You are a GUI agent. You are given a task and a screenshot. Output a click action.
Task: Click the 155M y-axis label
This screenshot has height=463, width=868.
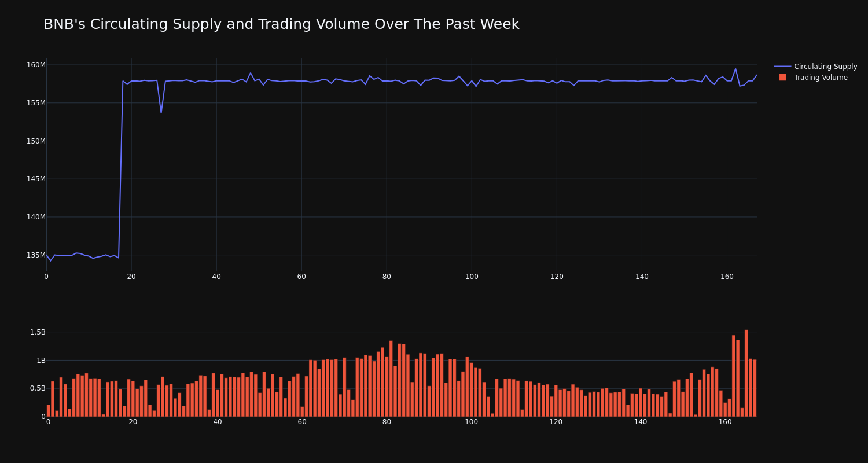36,103
